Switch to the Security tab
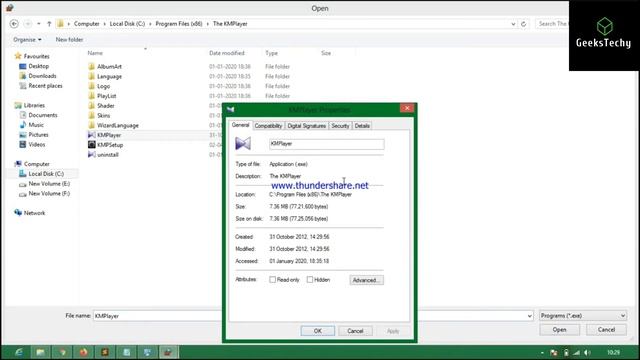This screenshot has width=640, height=360. [340, 126]
